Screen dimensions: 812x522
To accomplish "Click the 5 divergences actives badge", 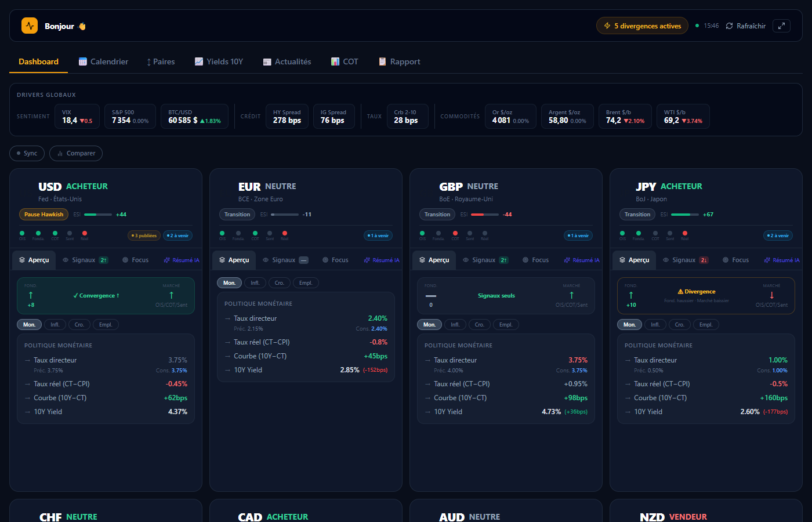I will coord(642,26).
